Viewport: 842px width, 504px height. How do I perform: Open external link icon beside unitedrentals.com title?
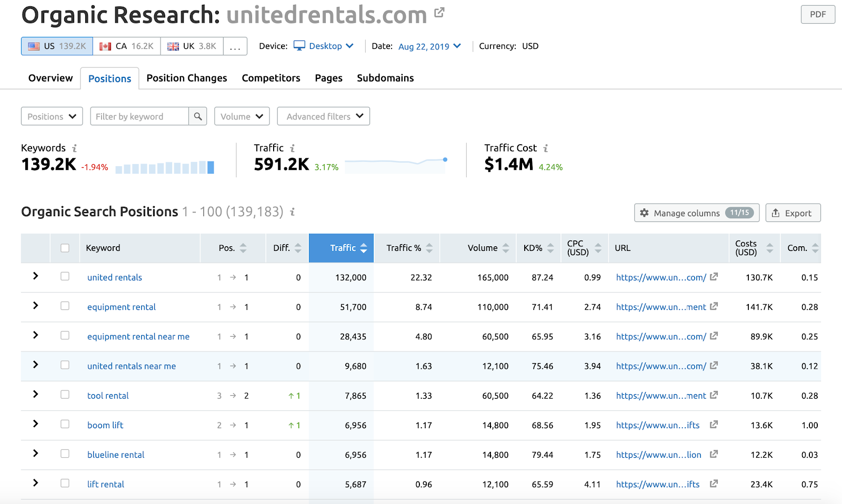[439, 13]
